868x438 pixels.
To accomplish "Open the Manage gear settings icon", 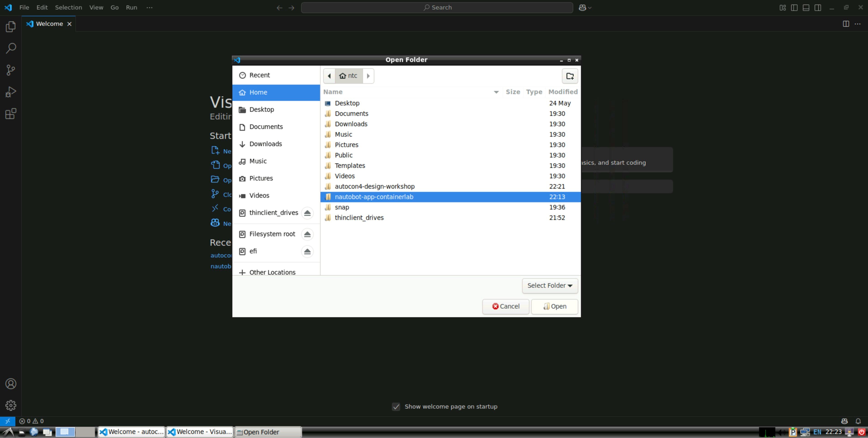I will 11,405.
